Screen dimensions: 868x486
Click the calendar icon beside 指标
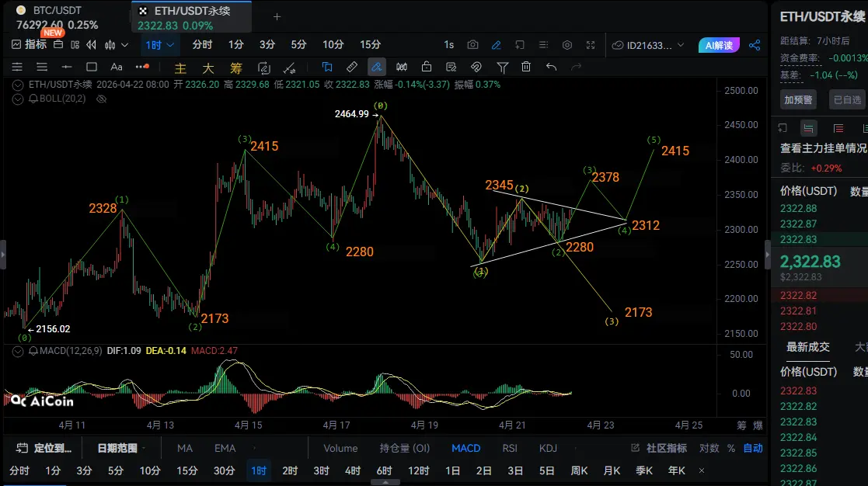click(58, 45)
